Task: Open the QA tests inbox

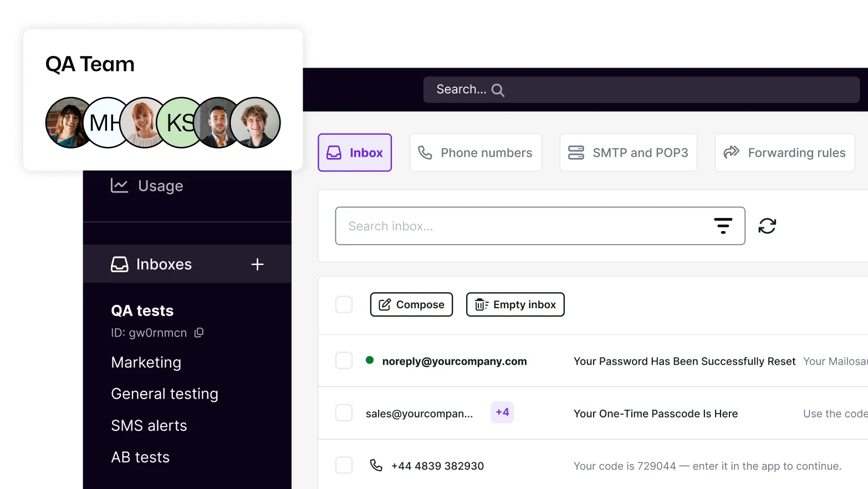Action: pyautogui.click(x=142, y=310)
